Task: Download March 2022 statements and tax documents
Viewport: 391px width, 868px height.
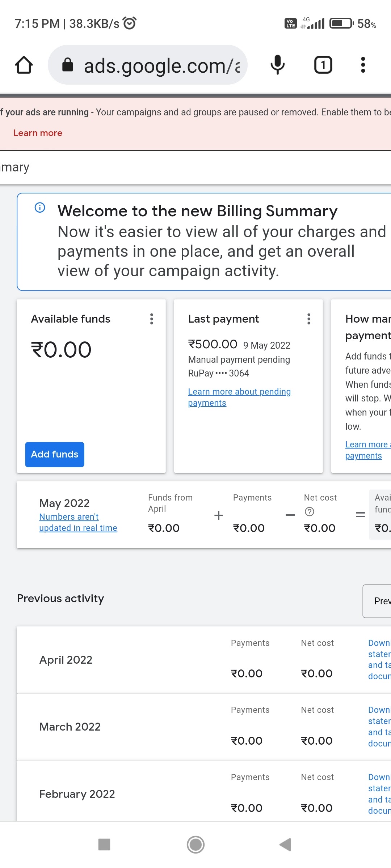Action: pos(379,727)
